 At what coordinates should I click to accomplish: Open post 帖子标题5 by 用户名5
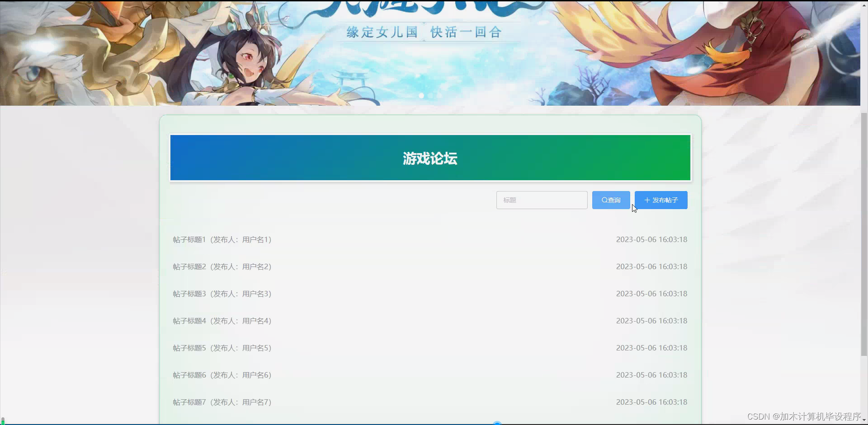pos(222,348)
